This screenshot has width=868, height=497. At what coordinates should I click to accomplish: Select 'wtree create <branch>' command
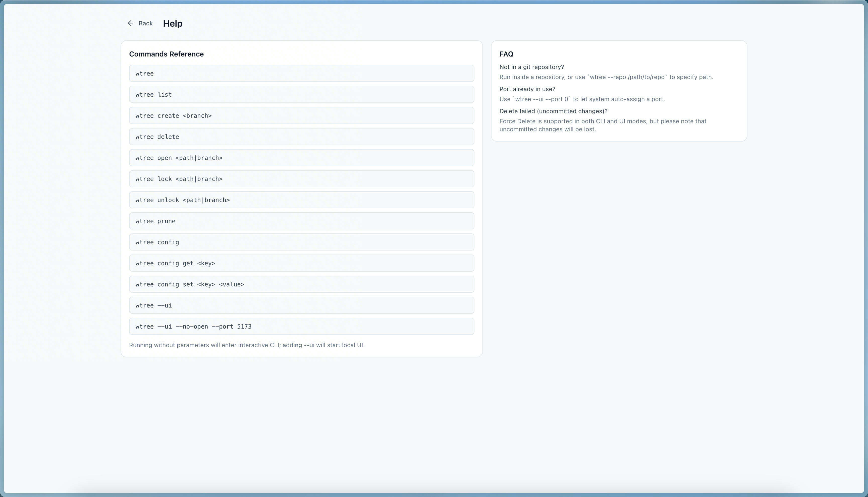tap(301, 116)
